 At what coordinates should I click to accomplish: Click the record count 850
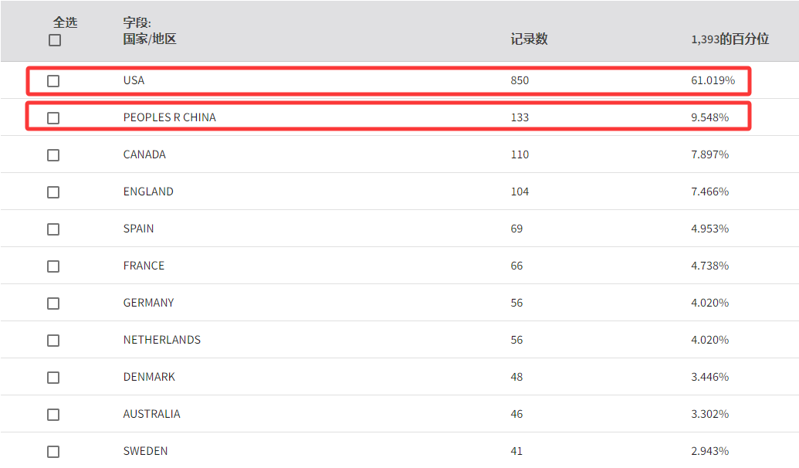(x=520, y=81)
